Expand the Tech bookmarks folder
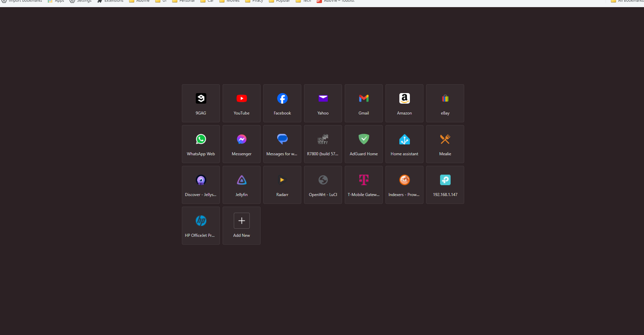The width and height of the screenshot is (644, 335). coord(303,1)
